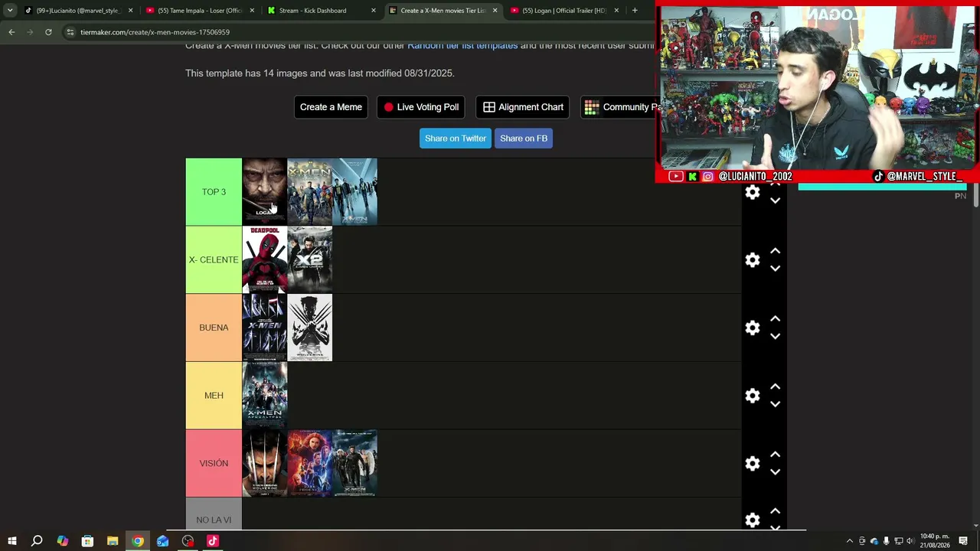Open the taskbar clock and date
Viewport: 980px width, 551px height.
(935, 541)
